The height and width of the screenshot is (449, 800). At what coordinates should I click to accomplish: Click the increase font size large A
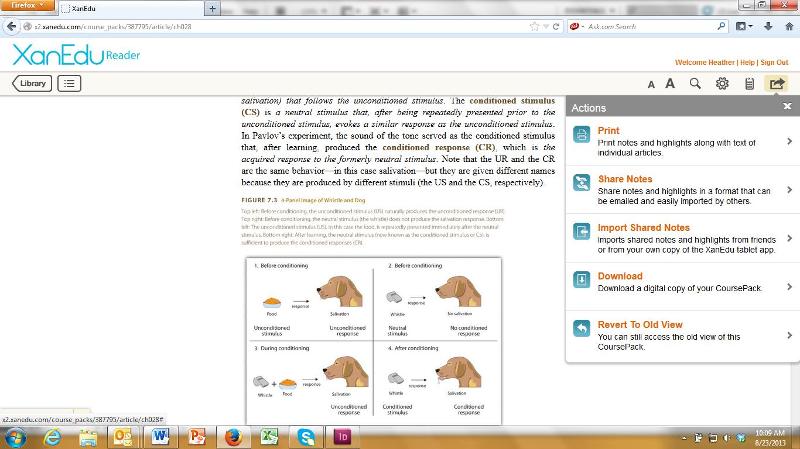coord(670,84)
